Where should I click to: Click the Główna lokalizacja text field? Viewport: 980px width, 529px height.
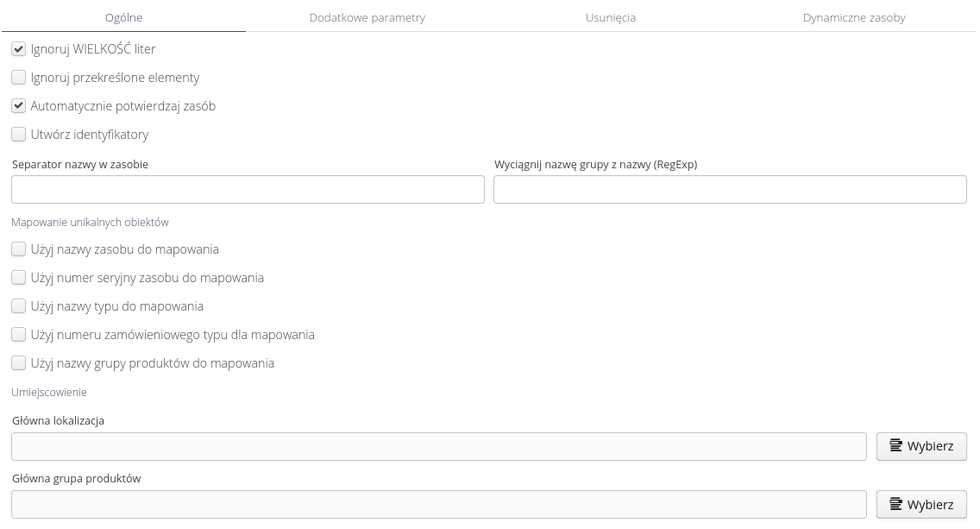pos(438,447)
